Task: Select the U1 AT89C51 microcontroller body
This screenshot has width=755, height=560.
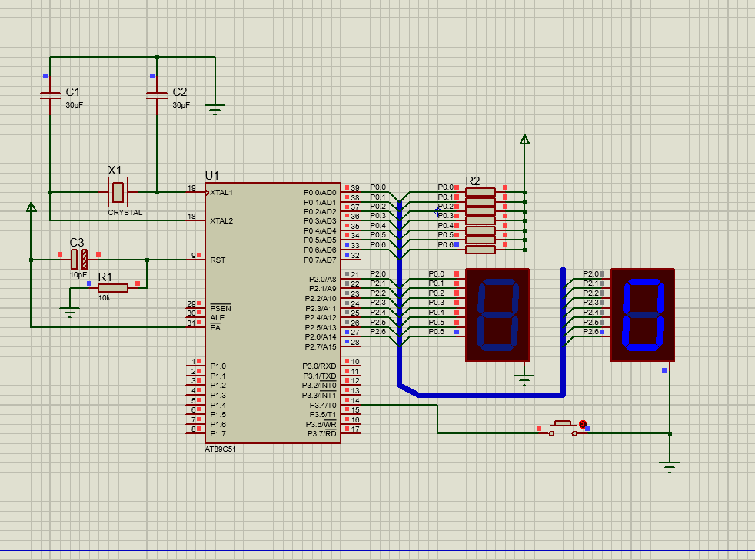Action: point(273,313)
